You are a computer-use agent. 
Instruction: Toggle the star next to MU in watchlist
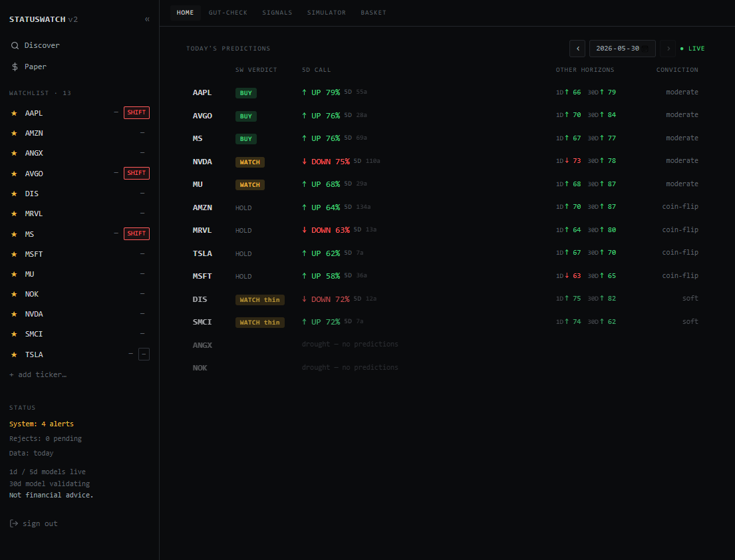[14, 273]
